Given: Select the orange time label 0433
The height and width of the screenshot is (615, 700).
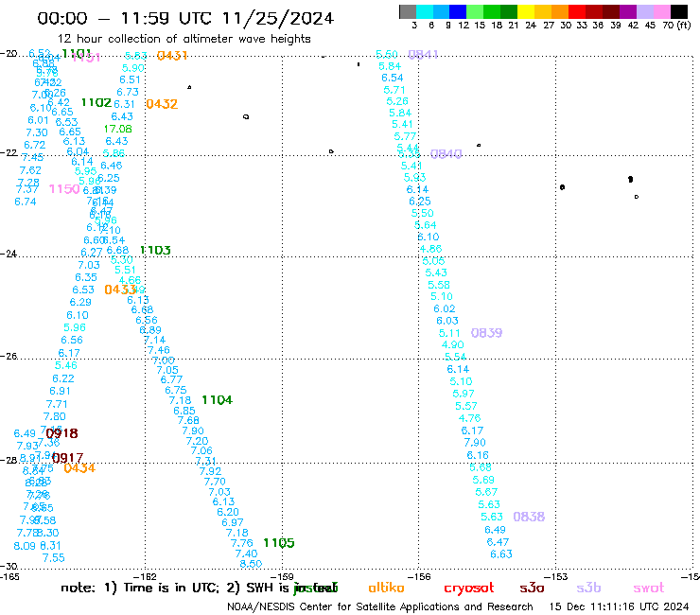Looking at the screenshot, I should point(119,290).
